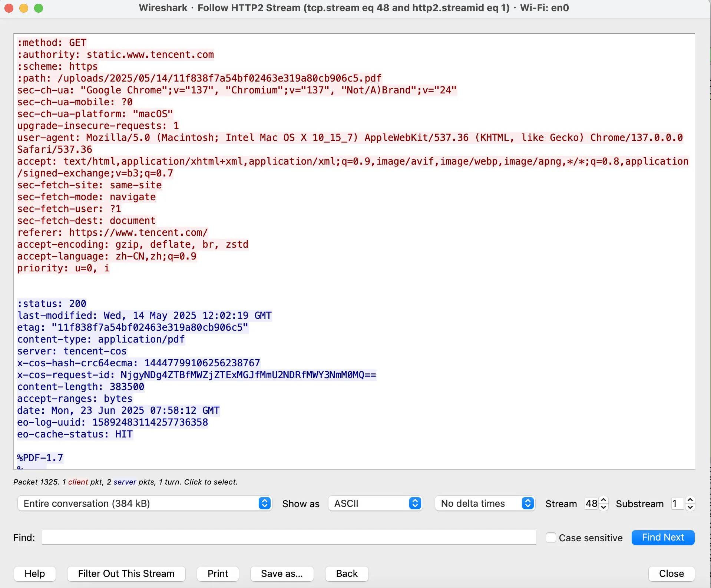Select the content-type: application/pdf response line

(x=101, y=339)
